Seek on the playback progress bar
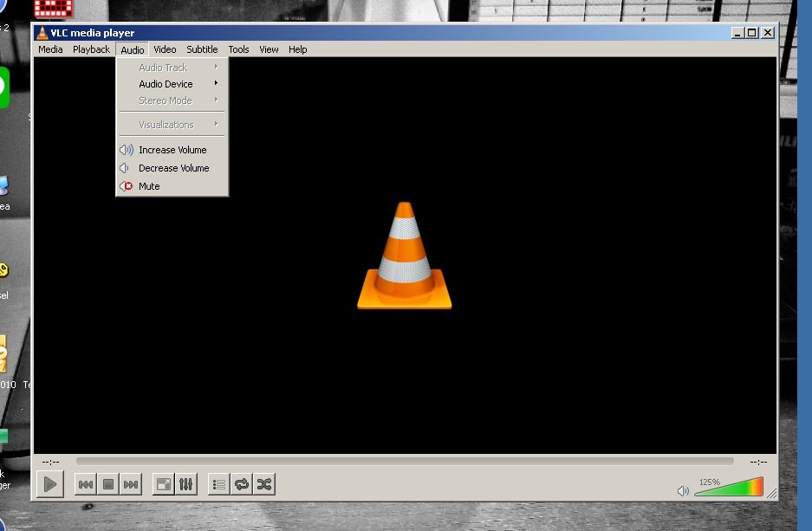The width and height of the screenshot is (812, 531). [405, 461]
